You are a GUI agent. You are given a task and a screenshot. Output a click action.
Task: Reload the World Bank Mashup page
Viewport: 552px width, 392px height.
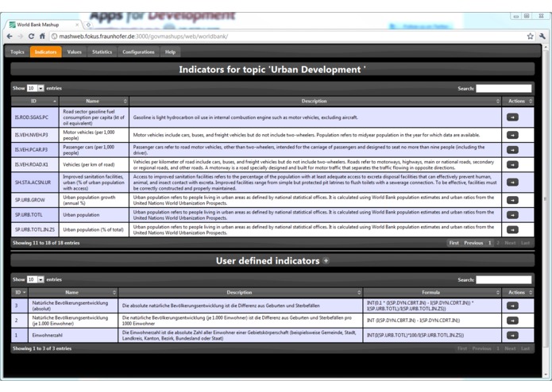point(31,37)
